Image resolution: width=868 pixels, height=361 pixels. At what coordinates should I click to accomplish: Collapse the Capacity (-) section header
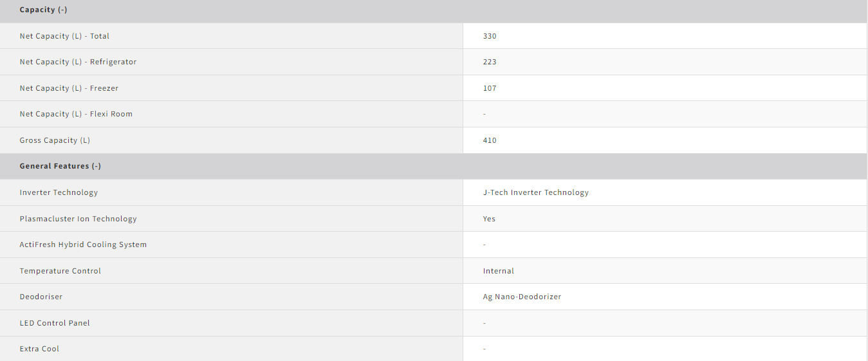pos(434,10)
